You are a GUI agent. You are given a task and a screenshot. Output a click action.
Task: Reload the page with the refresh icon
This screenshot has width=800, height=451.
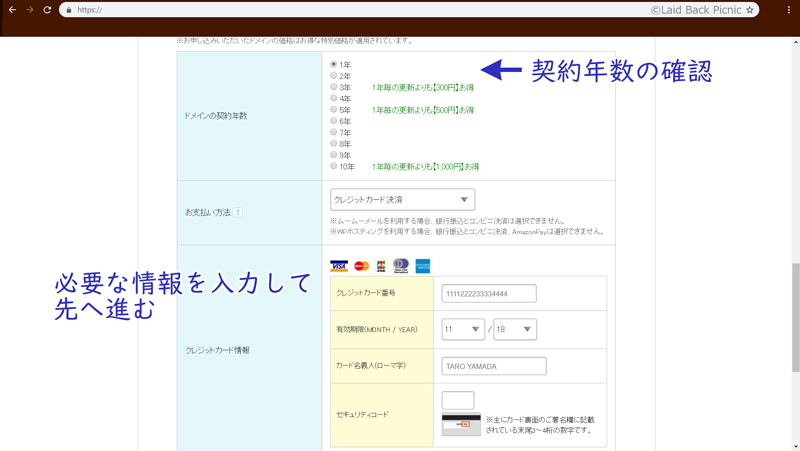pos(47,10)
